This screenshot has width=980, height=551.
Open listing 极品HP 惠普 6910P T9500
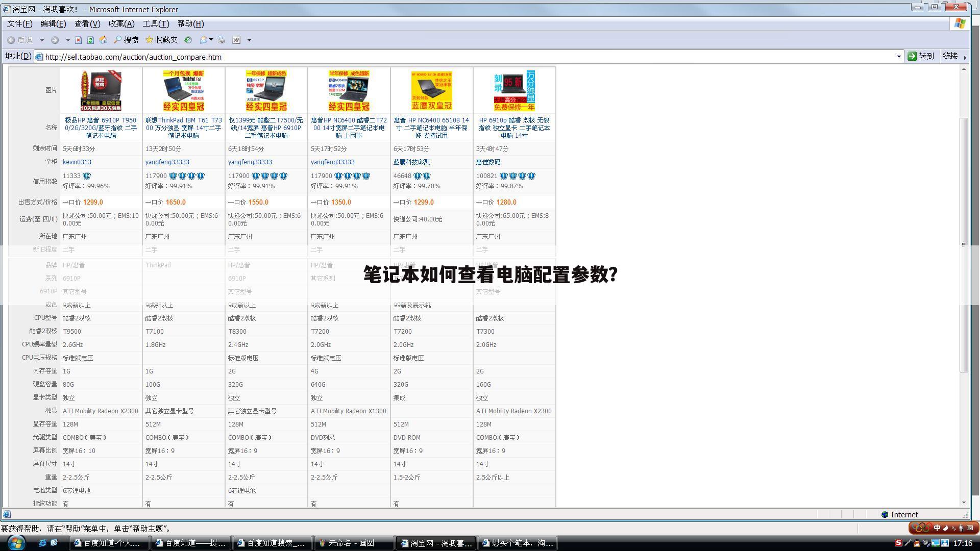101,128
